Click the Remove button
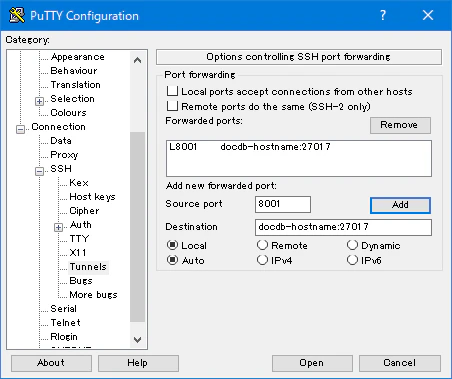Screen dimensions: 452x379 [x=400, y=125]
